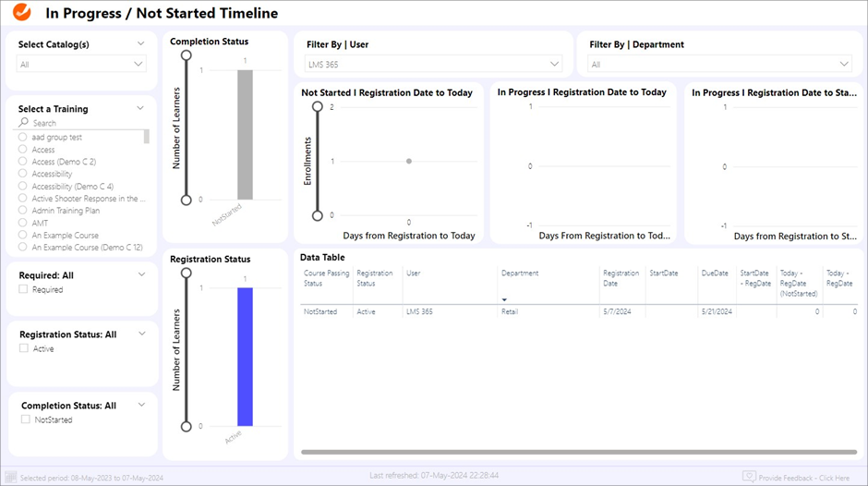Collapse the Select a Training slicer chevron

coord(141,108)
